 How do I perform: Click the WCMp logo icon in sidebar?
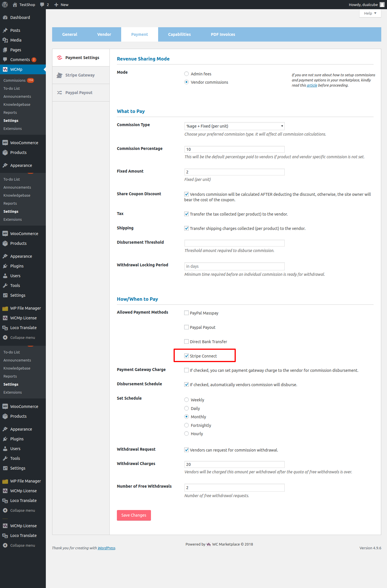point(5,69)
